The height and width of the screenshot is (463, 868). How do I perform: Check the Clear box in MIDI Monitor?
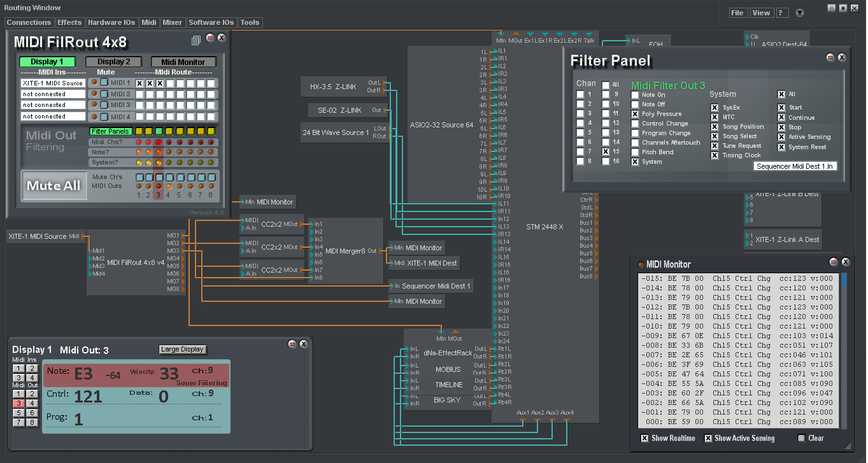(x=802, y=438)
